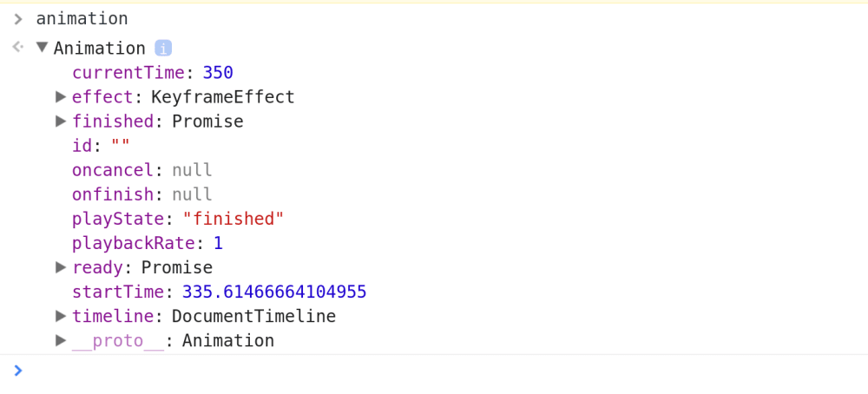
Task: Expand the __proto__ Animation entry
Action: pyautogui.click(x=61, y=340)
